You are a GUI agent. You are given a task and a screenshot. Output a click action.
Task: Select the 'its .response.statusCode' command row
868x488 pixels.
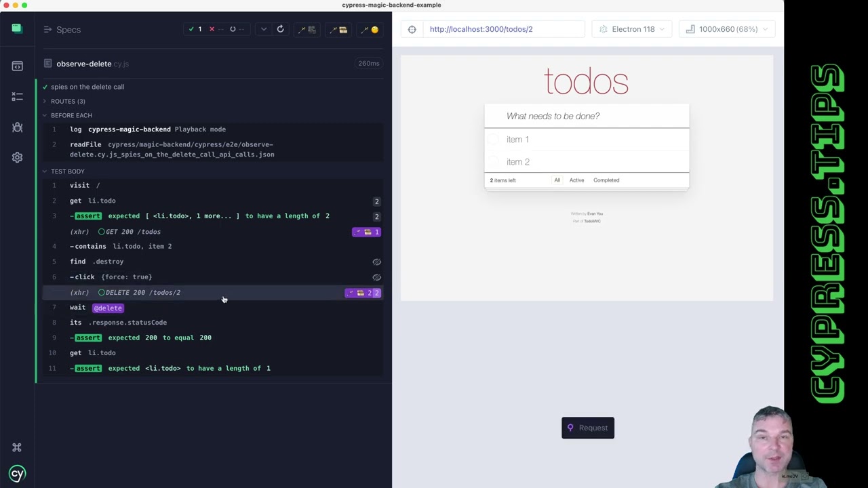tap(213, 323)
